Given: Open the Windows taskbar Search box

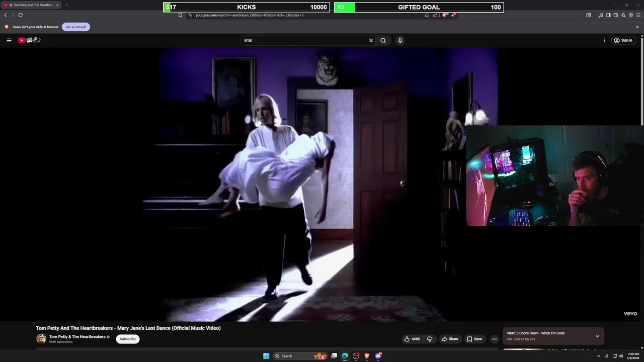Looking at the screenshot, I should pyautogui.click(x=300, y=356).
